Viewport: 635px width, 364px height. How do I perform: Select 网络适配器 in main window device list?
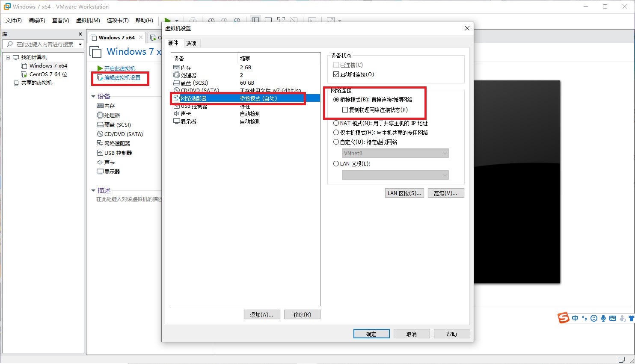point(113,143)
